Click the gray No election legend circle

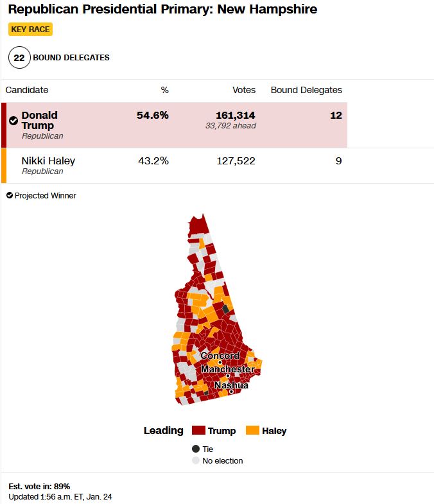[x=196, y=461]
